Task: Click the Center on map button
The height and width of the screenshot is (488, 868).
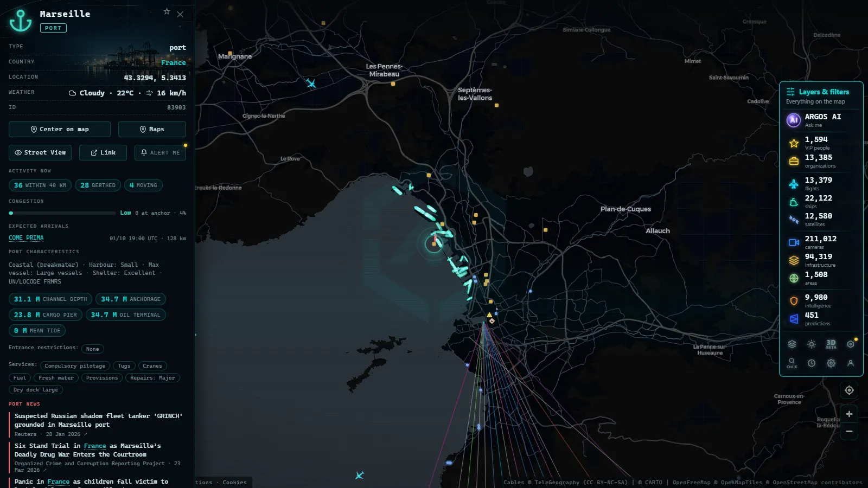Action: [x=60, y=129]
